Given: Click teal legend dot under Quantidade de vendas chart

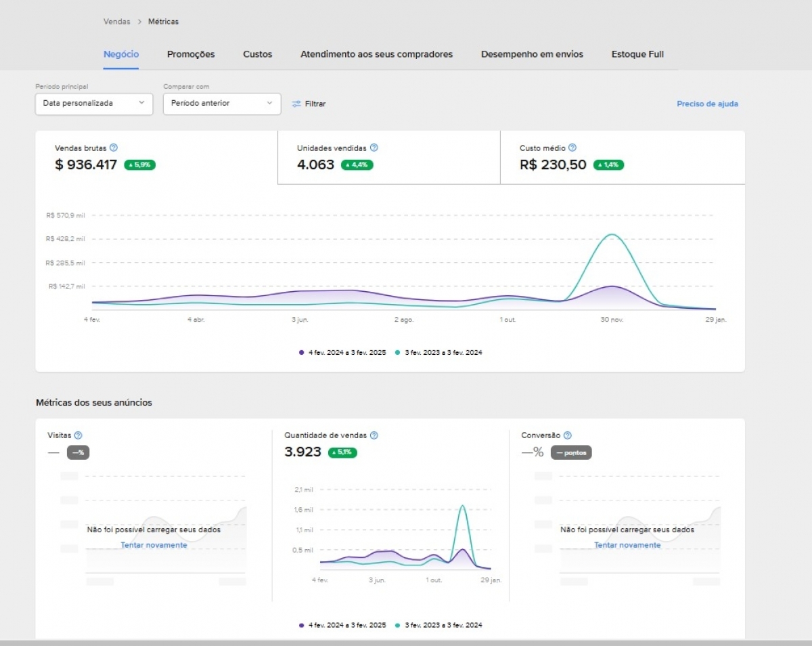Looking at the screenshot, I should click(397, 625).
